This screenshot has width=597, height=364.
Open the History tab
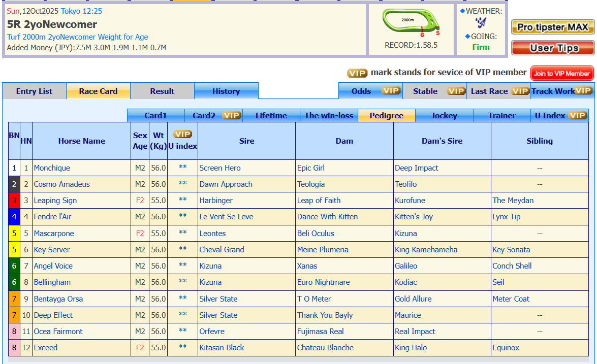click(x=226, y=91)
